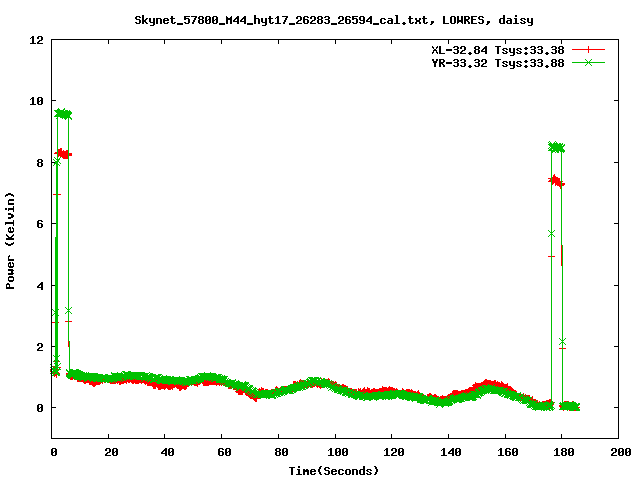Image resolution: width=640 pixels, height=480 pixels.
Task: Click x-axis tick label 200
Action: 620,452
